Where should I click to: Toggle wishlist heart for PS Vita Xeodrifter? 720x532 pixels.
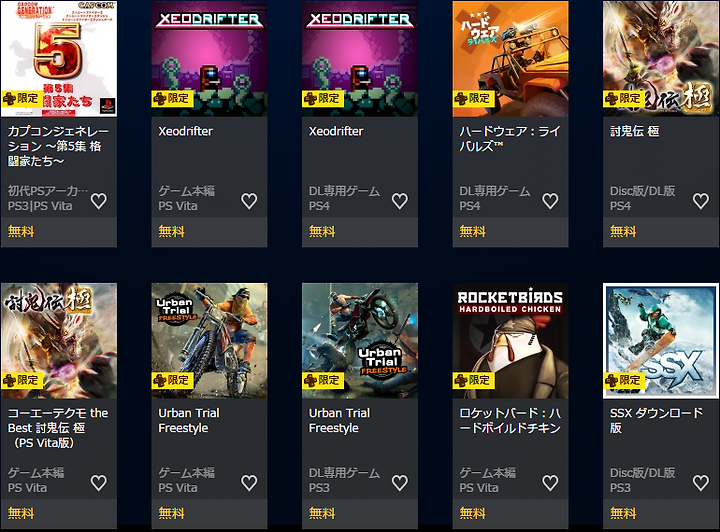click(249, 201)
